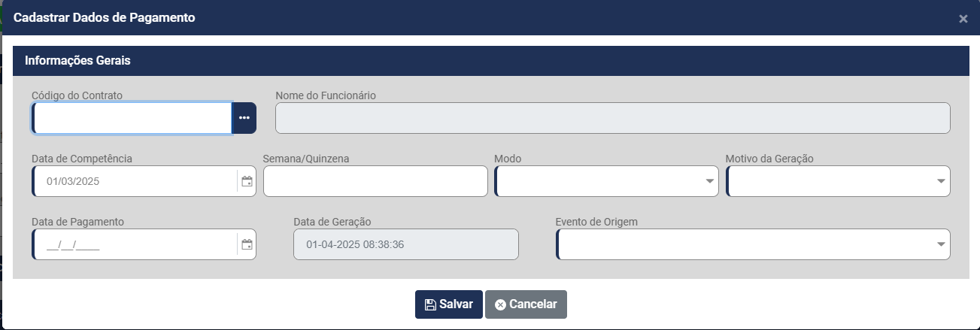Click the Data de Geração timestamp field
This screenshot has width=980, height=330.
click(x=405, y=244)
